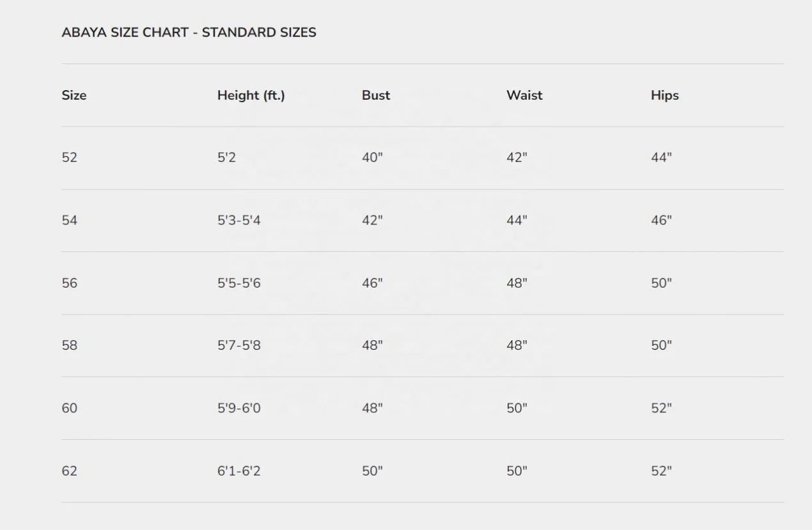Select the 5'9-6'0 height range
The image size is (812, 530).
(238, 409)
